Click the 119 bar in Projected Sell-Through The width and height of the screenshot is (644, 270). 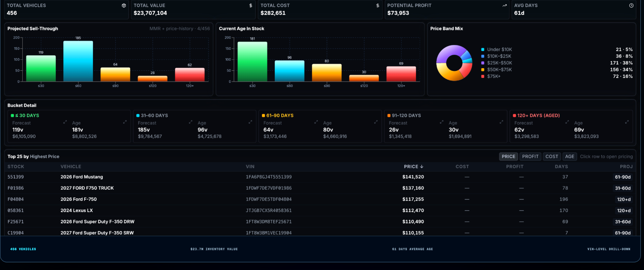(41, 68)
